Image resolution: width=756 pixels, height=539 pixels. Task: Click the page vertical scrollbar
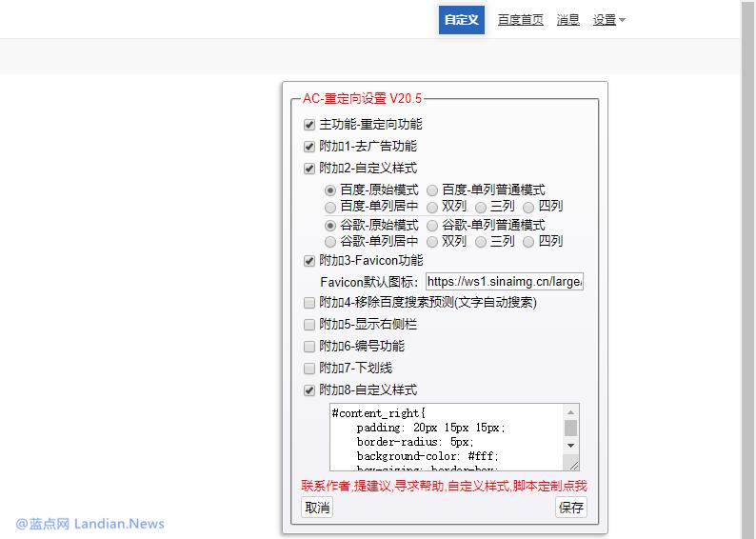(x=748, y=269)
